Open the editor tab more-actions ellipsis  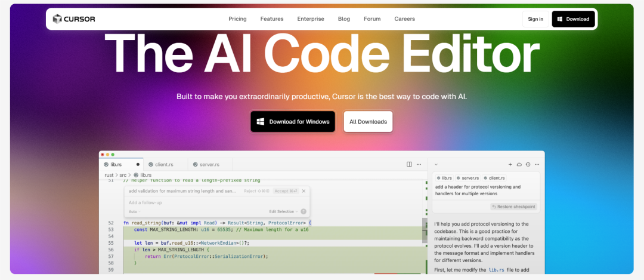coord(419,164)
